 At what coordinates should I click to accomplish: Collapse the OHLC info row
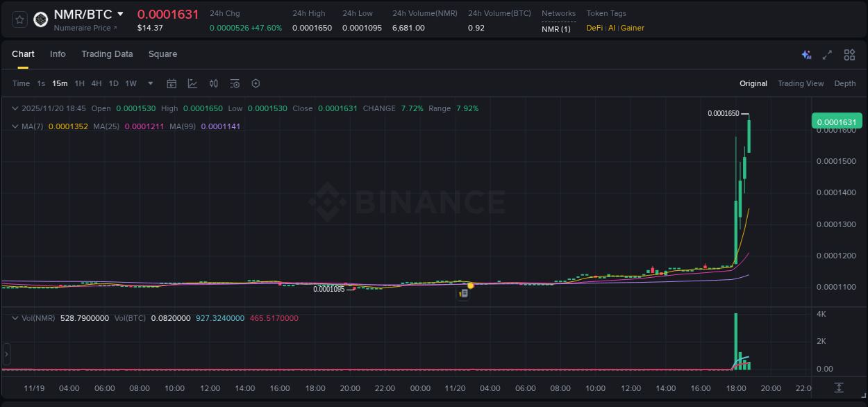15,108
